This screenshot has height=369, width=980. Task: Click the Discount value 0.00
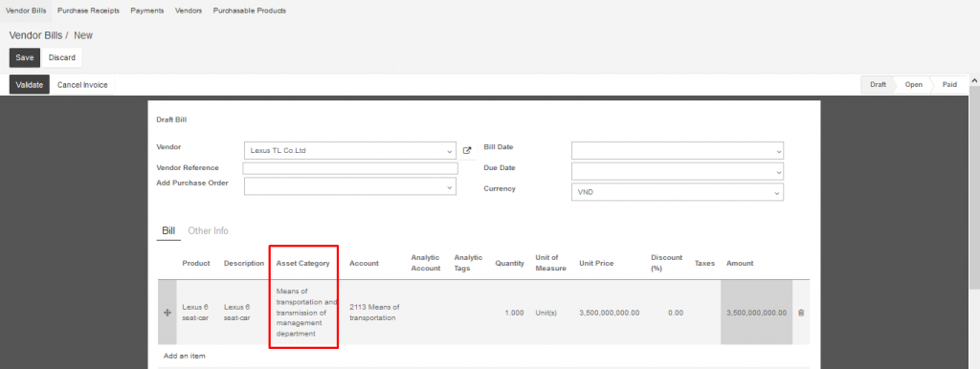(x=676, y=313)
